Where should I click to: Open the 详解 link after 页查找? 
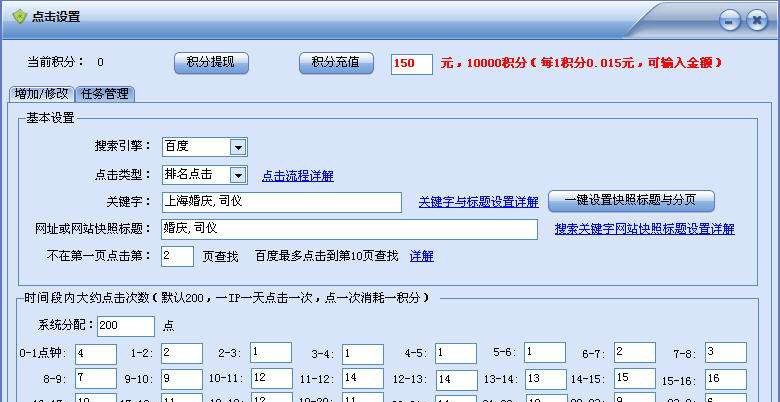point(422,256)
